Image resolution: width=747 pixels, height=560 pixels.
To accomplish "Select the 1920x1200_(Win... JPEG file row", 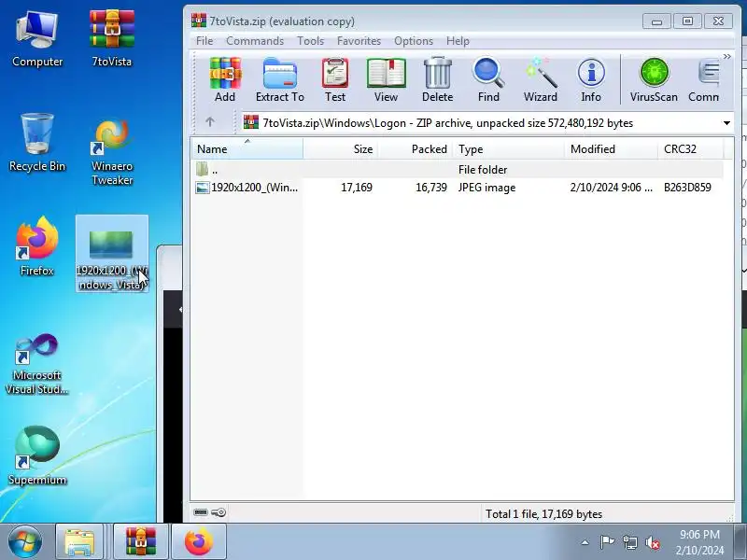I will tap(458, 188).
